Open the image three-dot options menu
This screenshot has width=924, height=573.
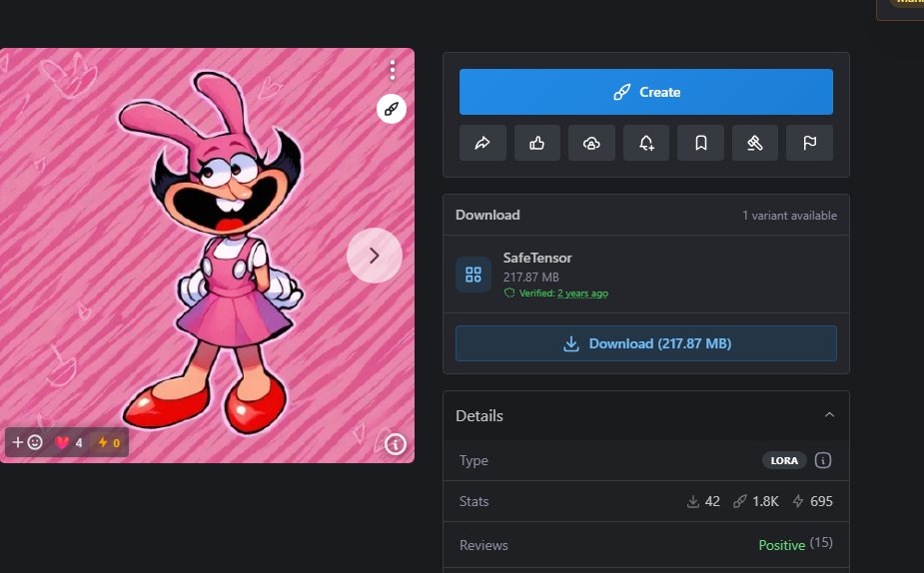click(392, 70)
